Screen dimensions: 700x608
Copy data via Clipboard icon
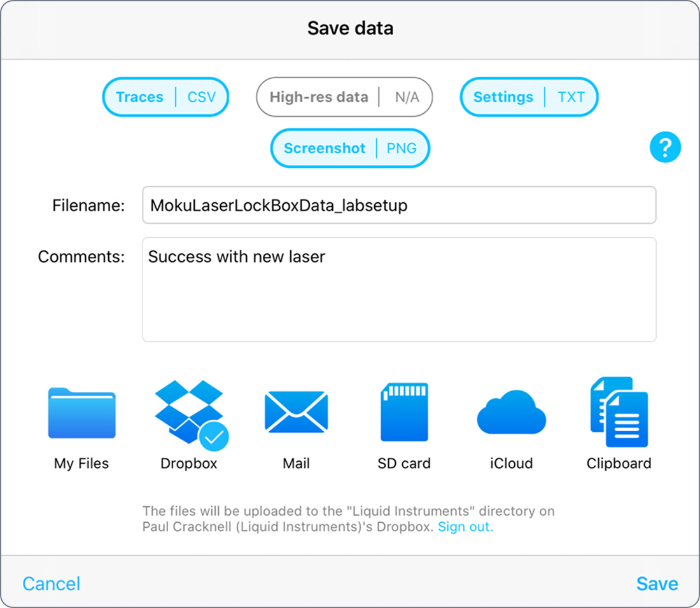coord(619,412)
